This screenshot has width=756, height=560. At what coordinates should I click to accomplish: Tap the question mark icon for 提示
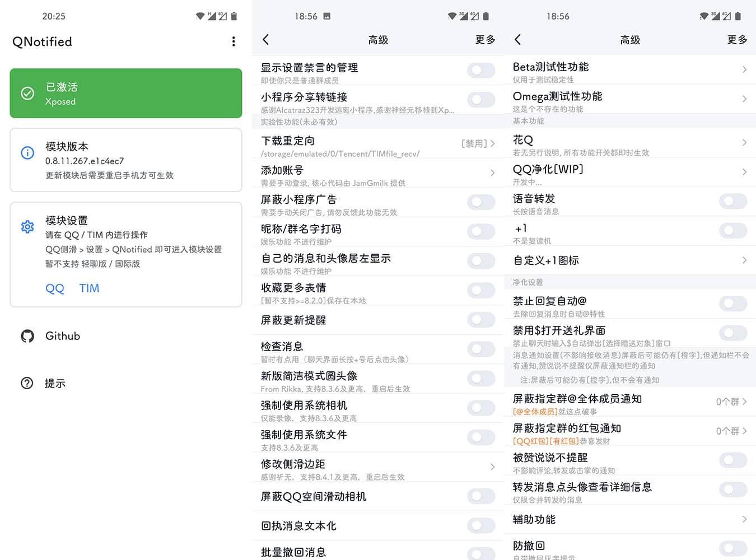point(27,383)
